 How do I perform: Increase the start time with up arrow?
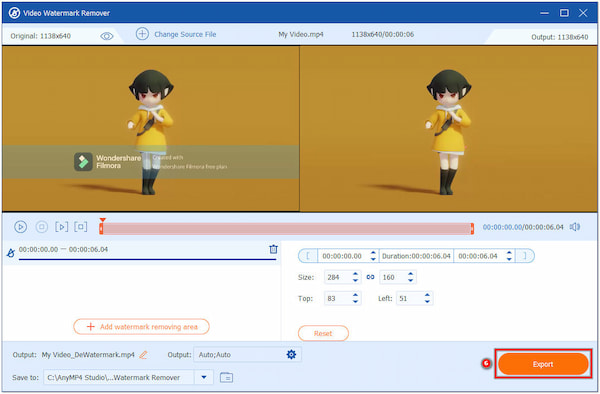[373, 253]
